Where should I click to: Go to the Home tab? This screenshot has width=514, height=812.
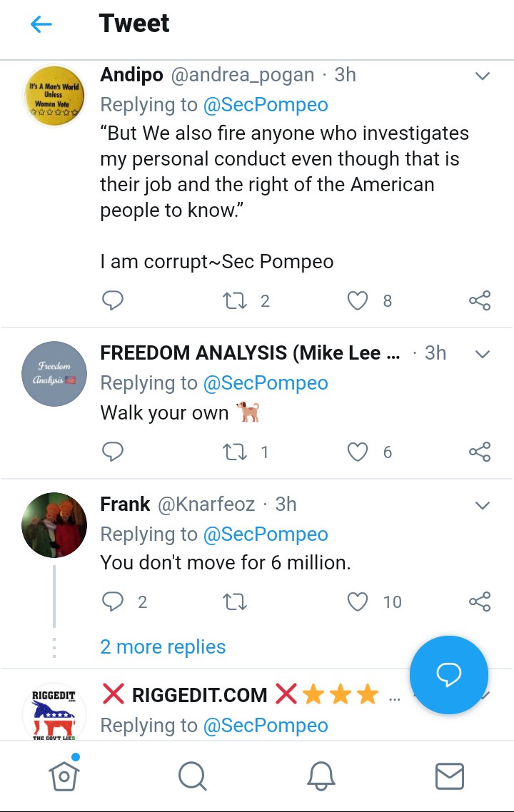(64, 776)
